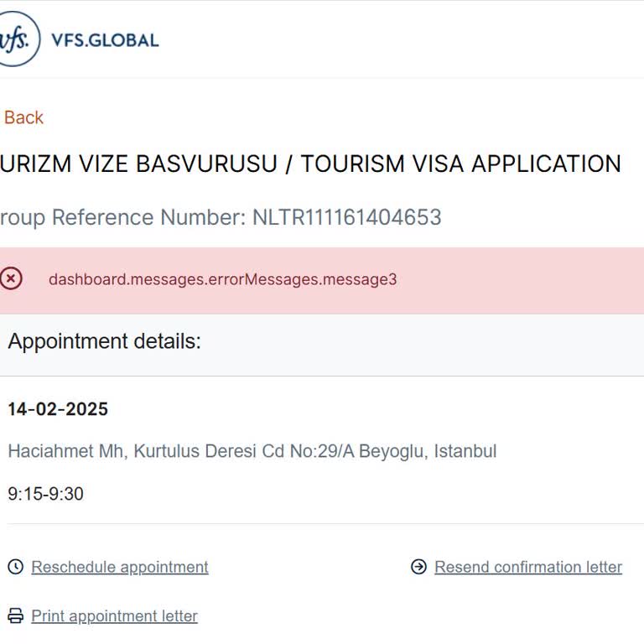Click the VFS circular logo icon
The width and height of the screenshot is (644, 644).
click(x=14, y=39)
